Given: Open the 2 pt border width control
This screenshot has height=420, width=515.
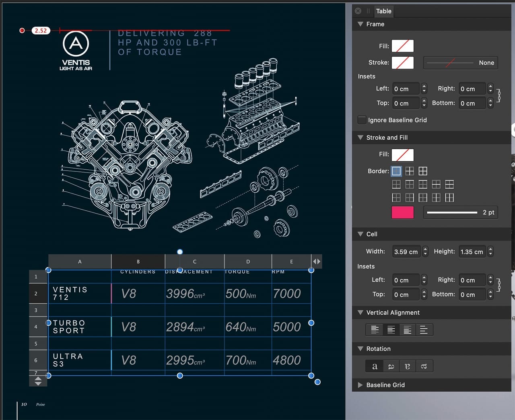Looking at the screenshot, I should click(460, 212).
